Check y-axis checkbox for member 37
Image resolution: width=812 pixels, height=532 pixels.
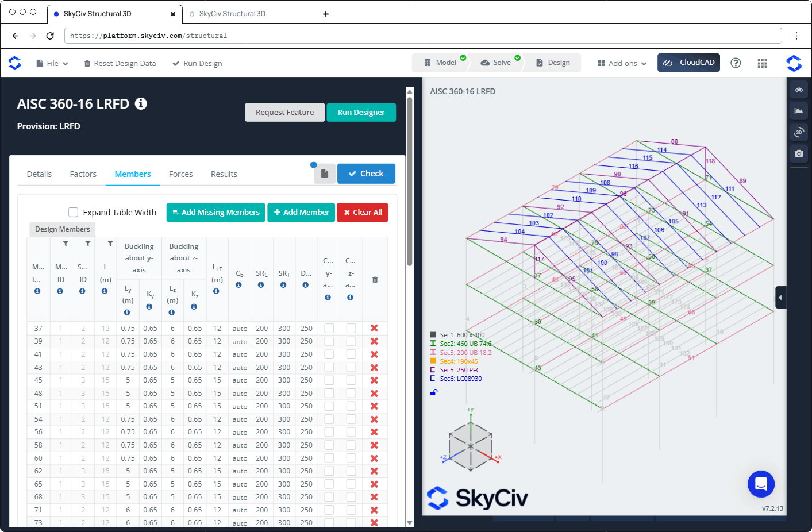(329, 328)
